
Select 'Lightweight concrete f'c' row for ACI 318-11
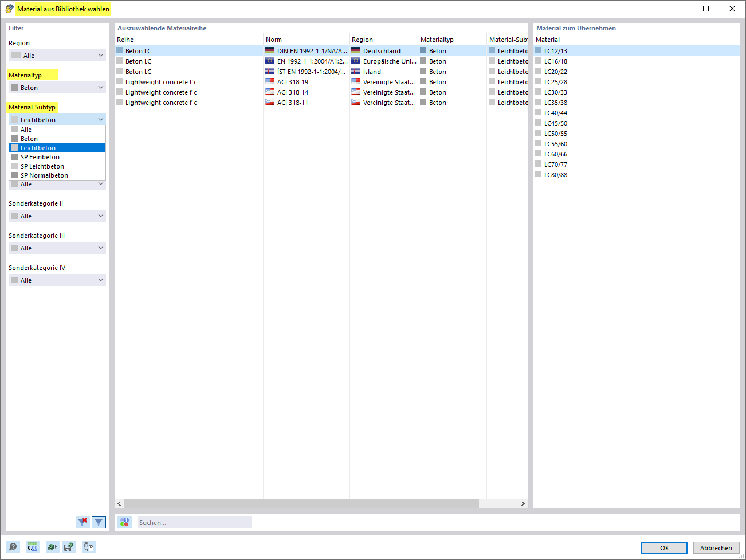321,103
